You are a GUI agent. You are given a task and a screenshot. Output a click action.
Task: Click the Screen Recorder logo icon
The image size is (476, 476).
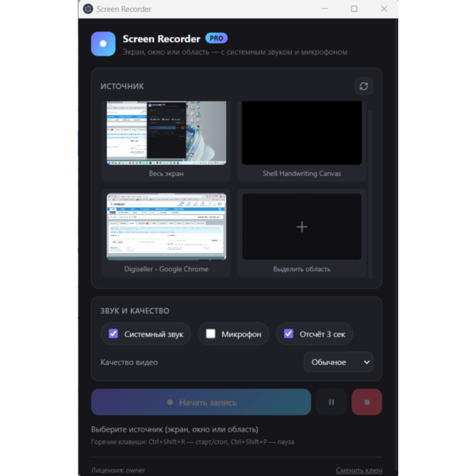(103, 44)
